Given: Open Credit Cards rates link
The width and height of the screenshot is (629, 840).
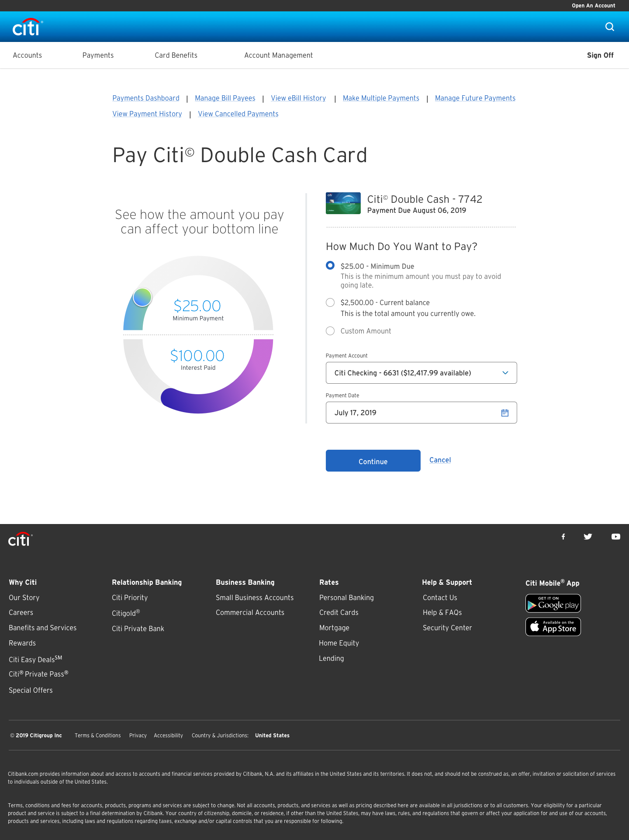Looking at the screenshot, I should [339, 612].
